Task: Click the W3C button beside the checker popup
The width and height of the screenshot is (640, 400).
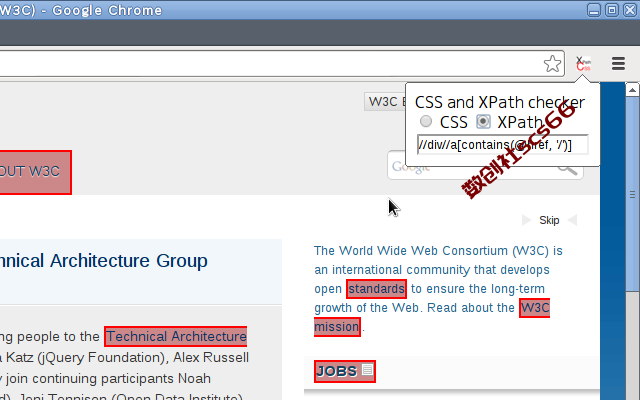Action: (x=385, y=102)
